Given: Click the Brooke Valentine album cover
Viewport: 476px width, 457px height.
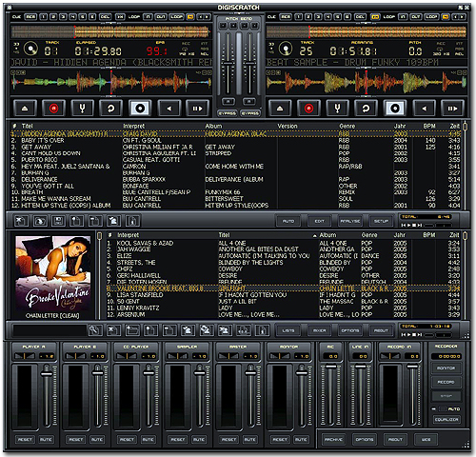Looking at the screenshot, I should click(52, 273).
